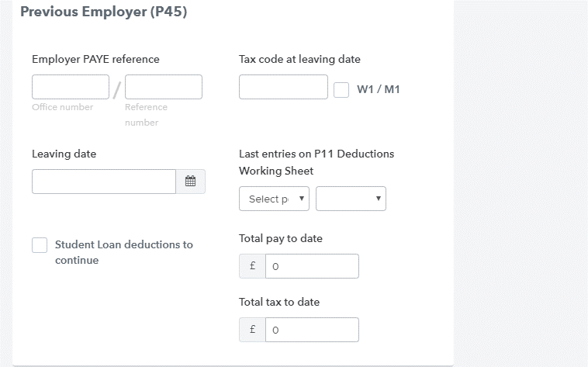Click the Employer PAYE reference label
Image resolution: width=588 pixels, height=367 pixels.
click(x=95, y=59)
